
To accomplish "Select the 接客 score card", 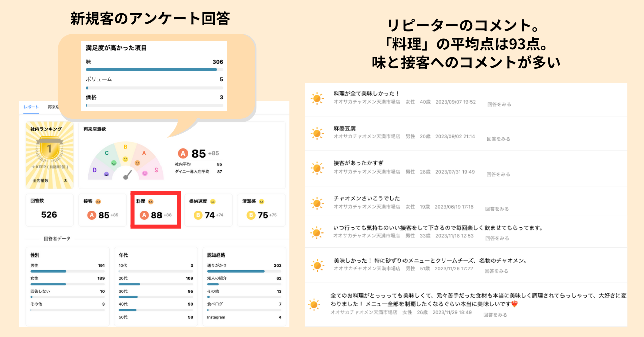I will click(103, 210).
